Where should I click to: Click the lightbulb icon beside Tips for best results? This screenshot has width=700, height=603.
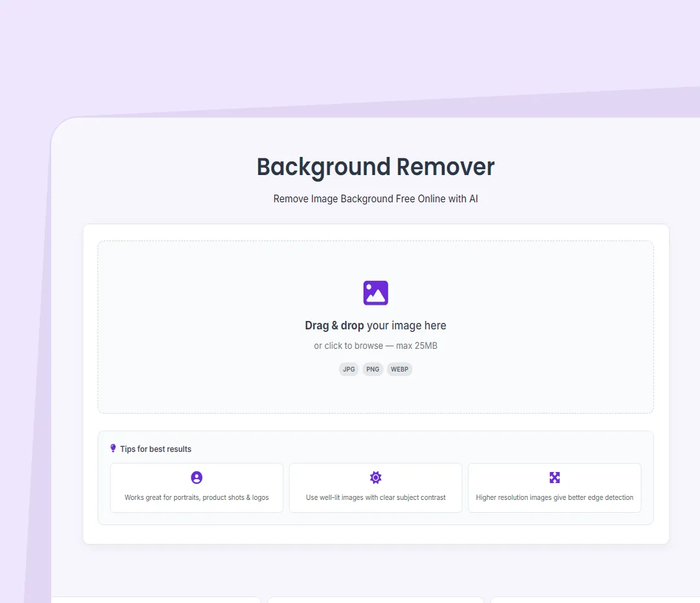[x=113, y=448]
